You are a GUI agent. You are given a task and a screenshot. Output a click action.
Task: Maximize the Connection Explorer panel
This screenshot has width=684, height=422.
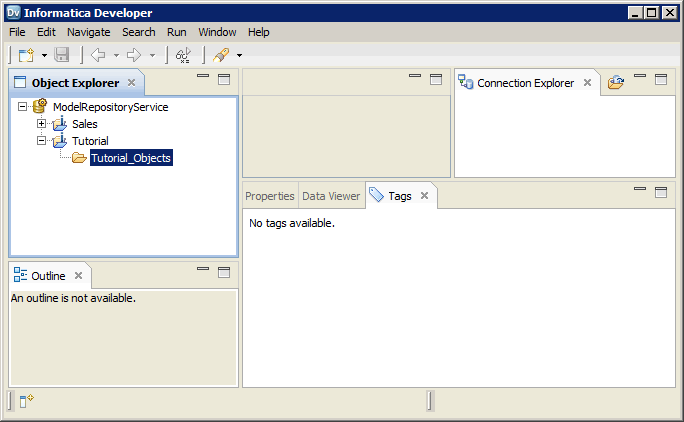tap(661, 79)
